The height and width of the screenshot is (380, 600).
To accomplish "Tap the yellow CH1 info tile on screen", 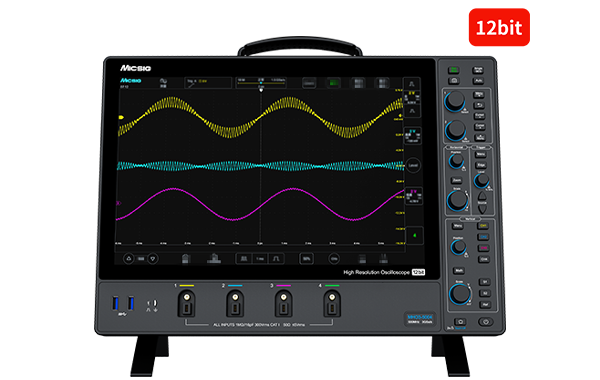I will coord(412,97).
